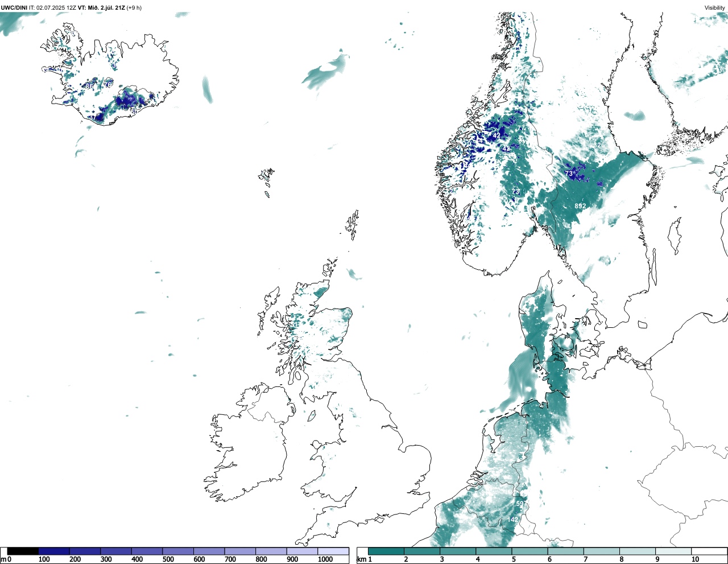The image size is (728, 564).
Task: Click the 10 tick label on the kilometre scale
Action: point(695,559)
